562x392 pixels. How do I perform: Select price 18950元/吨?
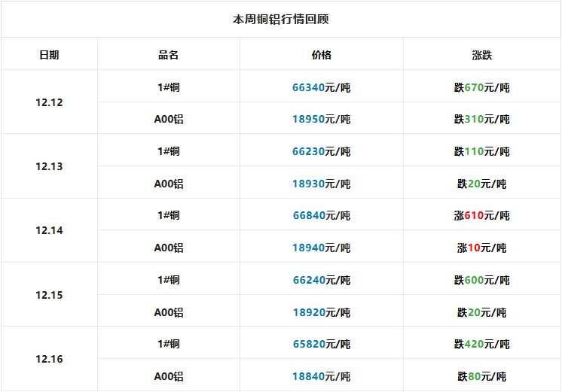click(322, 119)
